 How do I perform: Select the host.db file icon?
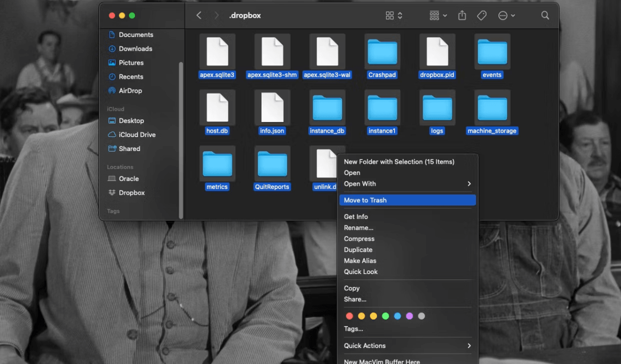(217, 108)
